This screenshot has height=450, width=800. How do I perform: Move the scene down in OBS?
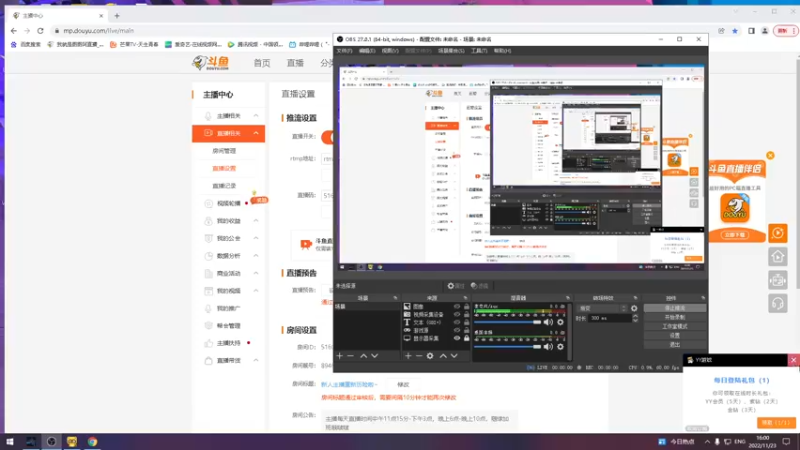click(374, 356)
